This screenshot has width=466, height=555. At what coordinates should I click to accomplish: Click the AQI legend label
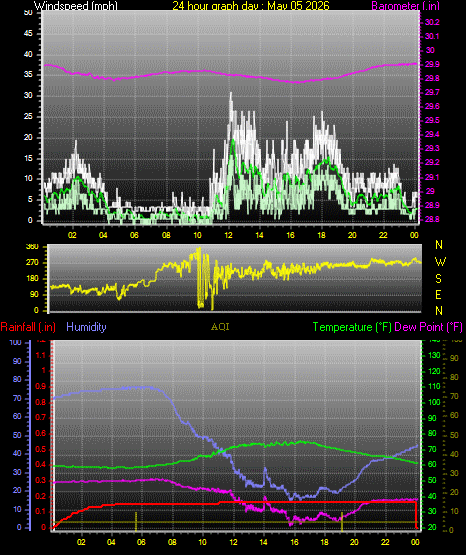click(x=220, y=327)
